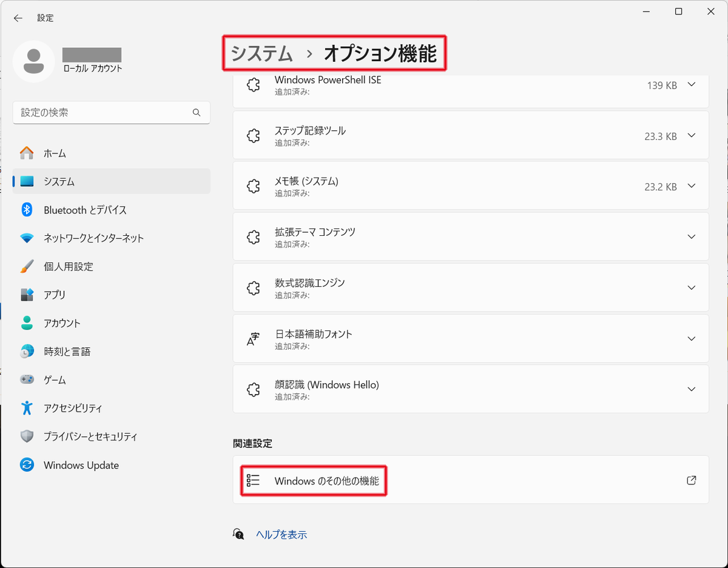Click the Privacy shield icon
728x568 pixels.
[x=27, y=436]
